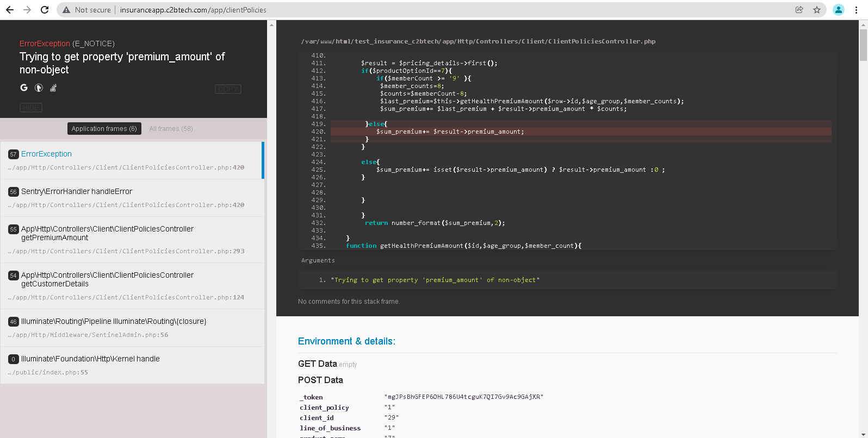
Task: Click the page vertical scrollbar thumb
Action: pos(863,45)
